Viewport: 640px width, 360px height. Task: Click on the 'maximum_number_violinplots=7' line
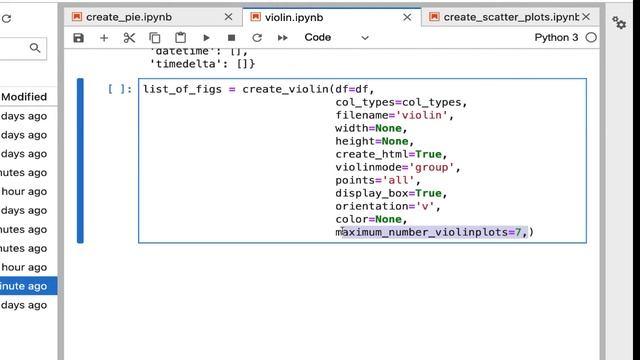click(434, 232)
